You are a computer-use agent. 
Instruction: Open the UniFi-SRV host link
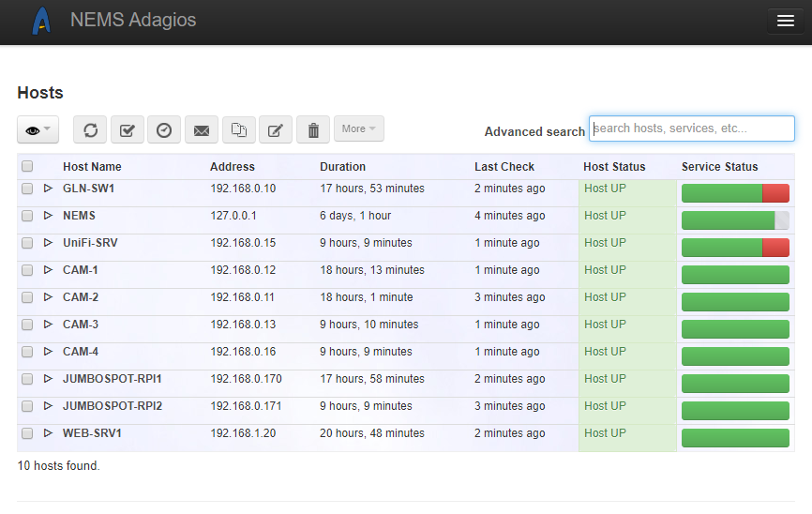click(90, 243)
